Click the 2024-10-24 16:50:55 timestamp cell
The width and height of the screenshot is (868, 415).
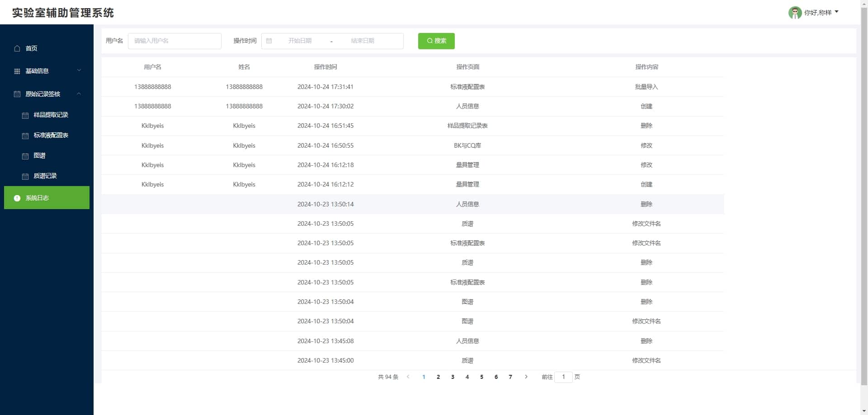point(325,145)
